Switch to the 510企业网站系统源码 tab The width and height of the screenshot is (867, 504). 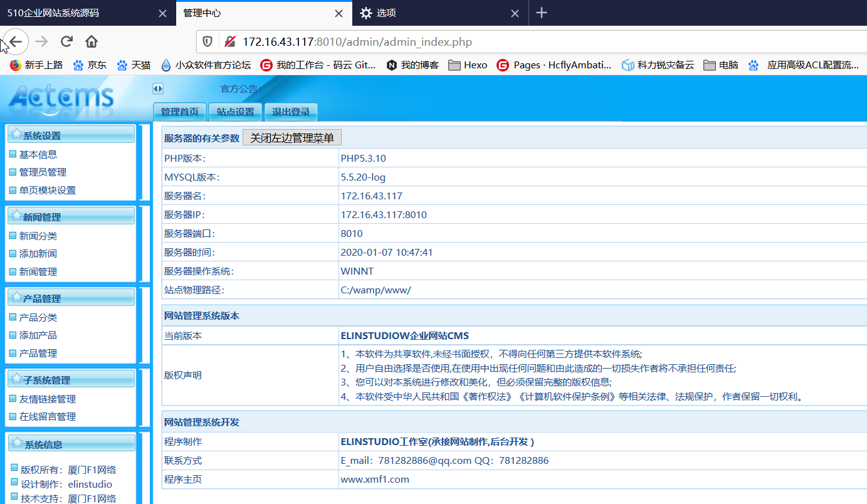pyautogui.click(x=88, y=13)
